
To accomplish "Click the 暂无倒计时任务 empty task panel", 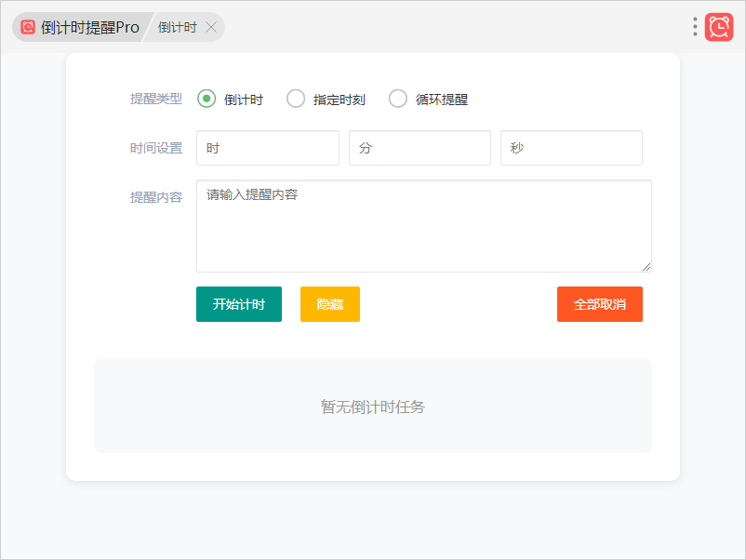I will click(373, 407).
